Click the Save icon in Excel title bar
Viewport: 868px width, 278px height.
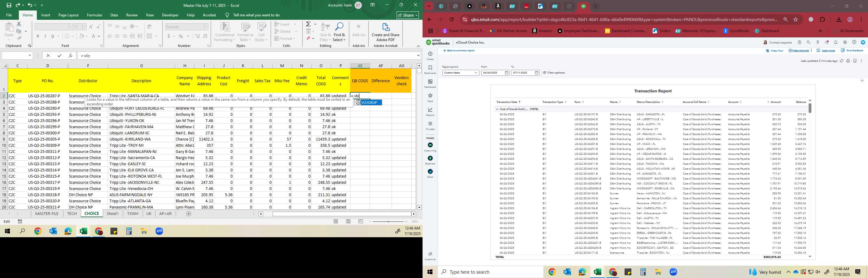9,5
